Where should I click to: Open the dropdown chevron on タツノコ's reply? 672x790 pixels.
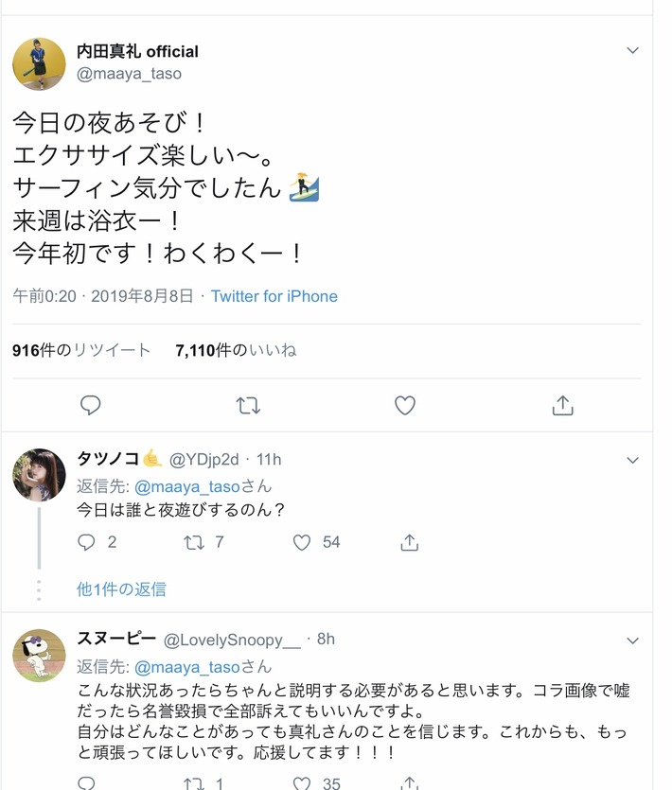pos(632,460)
